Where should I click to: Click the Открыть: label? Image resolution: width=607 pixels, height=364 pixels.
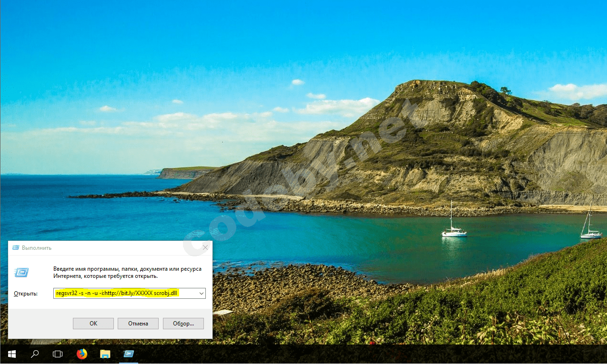click(26, 294)
